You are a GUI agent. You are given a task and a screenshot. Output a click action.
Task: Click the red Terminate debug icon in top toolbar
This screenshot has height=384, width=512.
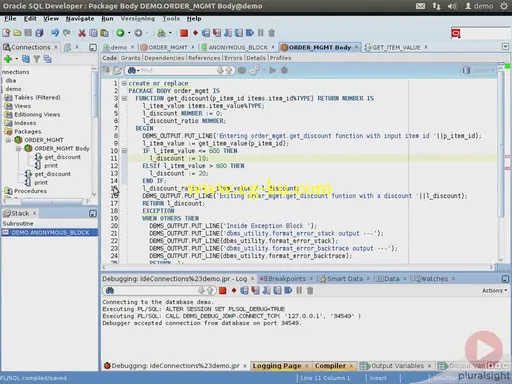184,33
